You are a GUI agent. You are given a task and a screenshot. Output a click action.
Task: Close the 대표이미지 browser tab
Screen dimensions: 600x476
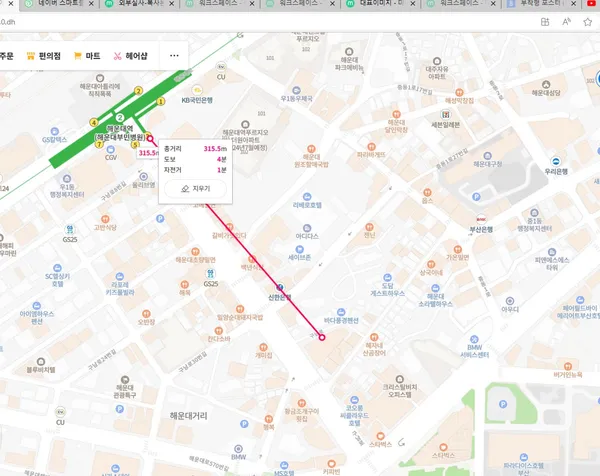(412, 3)
